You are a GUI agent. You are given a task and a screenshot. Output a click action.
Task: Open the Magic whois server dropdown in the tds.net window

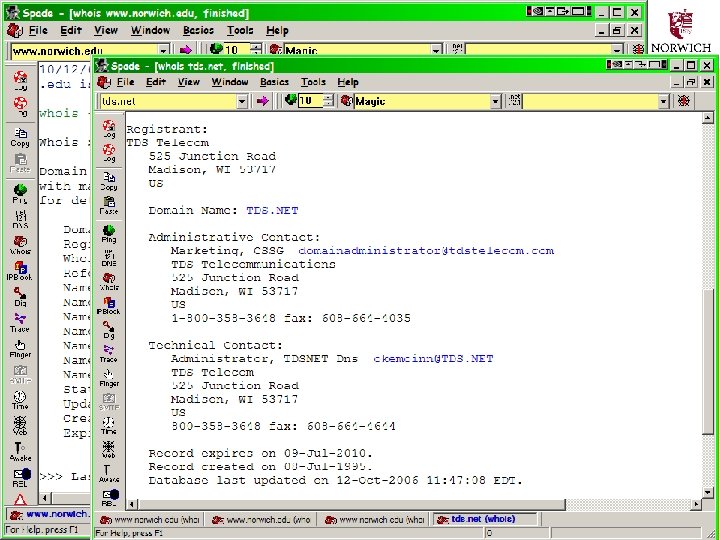point(495,101)
